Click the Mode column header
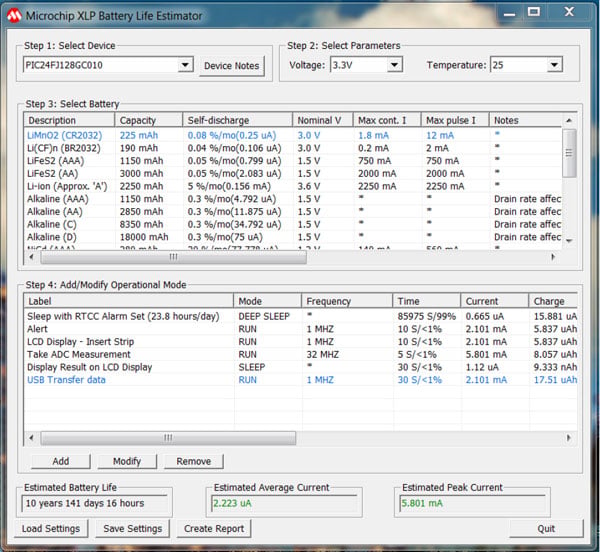 tap(267, 301)
